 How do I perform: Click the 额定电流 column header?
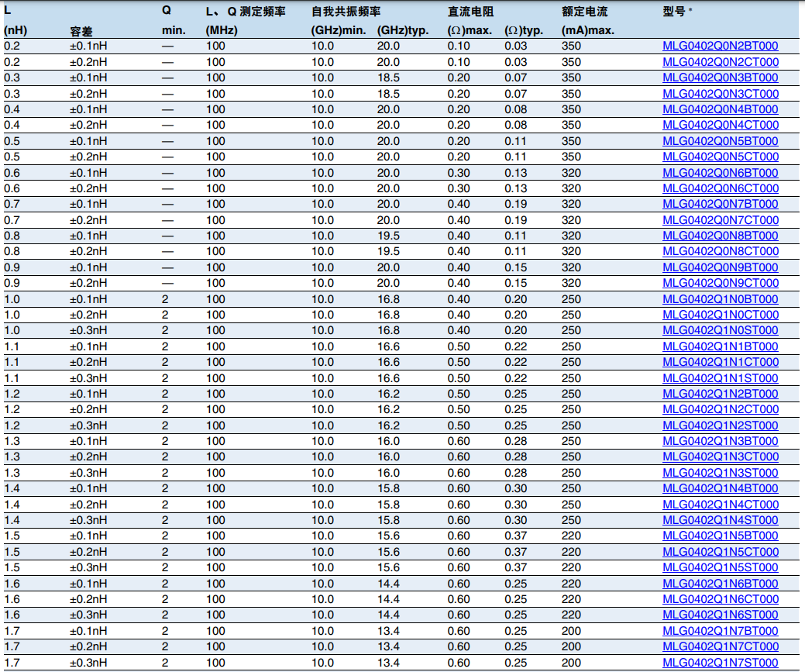coord(584,12)
